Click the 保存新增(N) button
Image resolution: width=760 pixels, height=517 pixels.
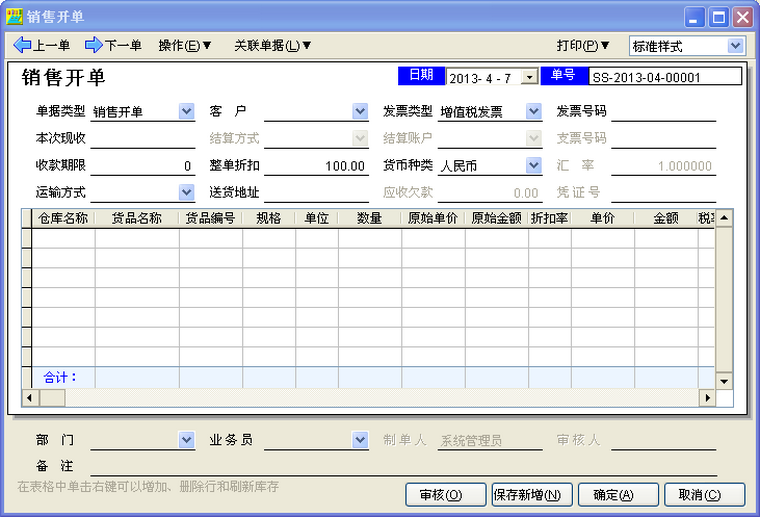(x=531, y=494)
